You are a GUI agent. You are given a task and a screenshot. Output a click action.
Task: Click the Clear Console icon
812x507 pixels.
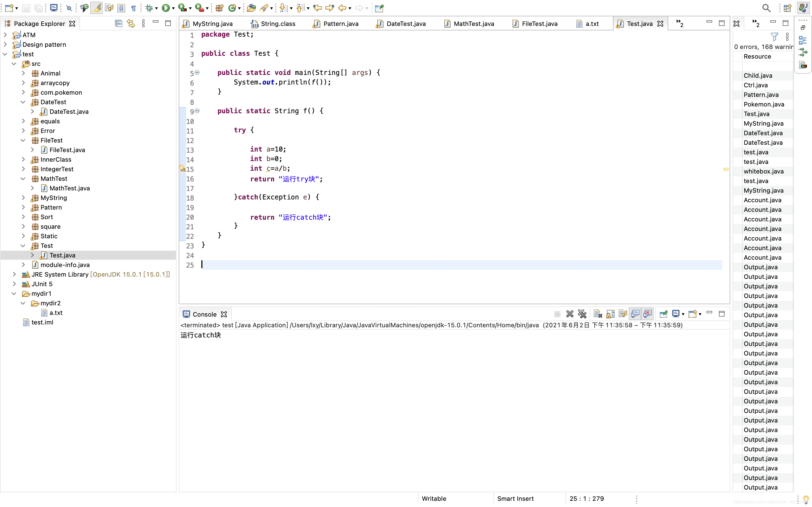tap(598, 314)
